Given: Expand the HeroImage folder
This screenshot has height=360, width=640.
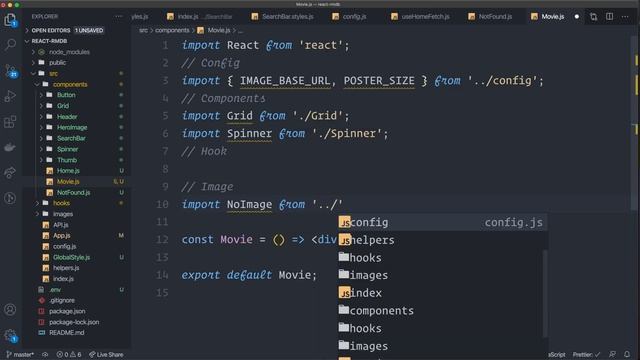Looking at the screenshot, I should coord(72,127).
